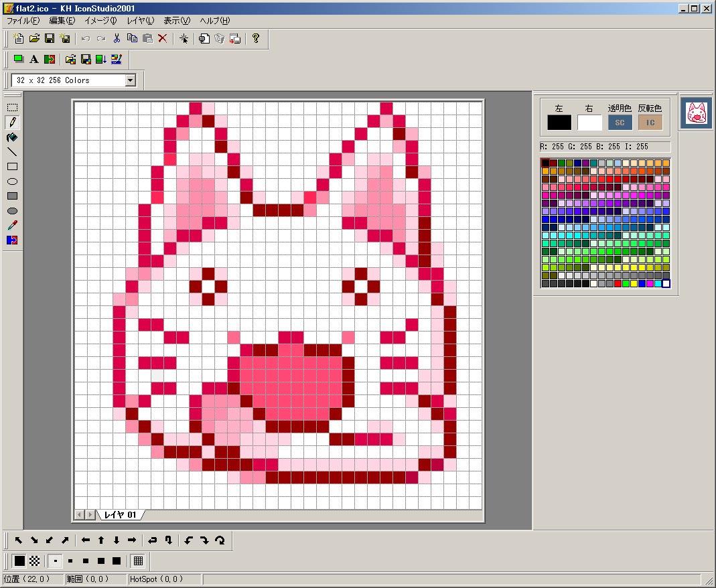
Task: Move image diagonally up-left arrow
Action: point(19,540)
